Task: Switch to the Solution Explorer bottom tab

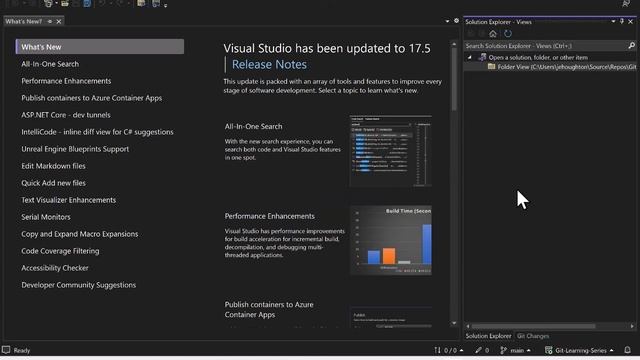Action: [488, 336]
